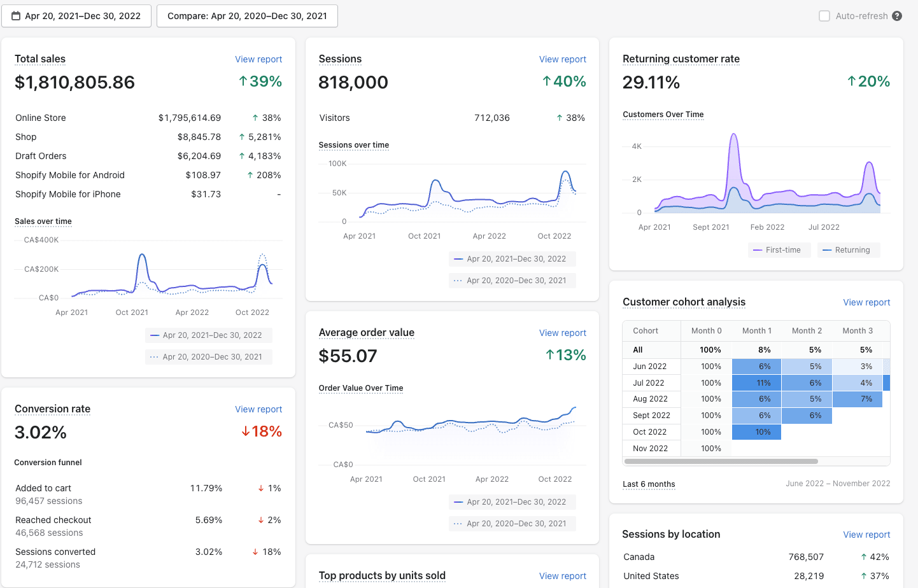Click the calendar icon in date range button
This screenshot has height=588, width=918.
pyautogui.click(x=16, y=16)
